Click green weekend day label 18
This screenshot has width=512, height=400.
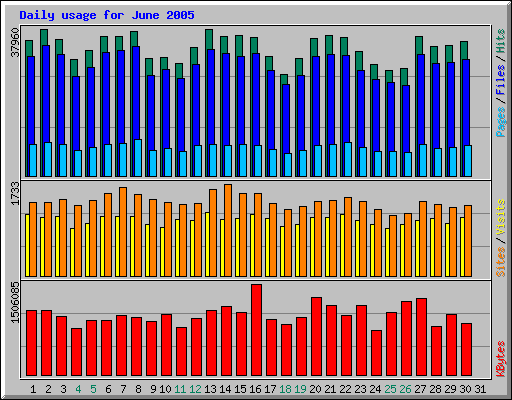pos(285,389)
